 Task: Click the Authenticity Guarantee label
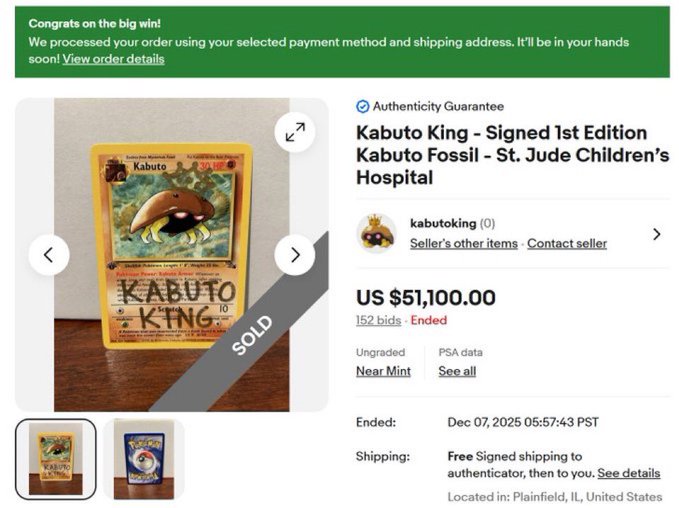tap(438, 107)
